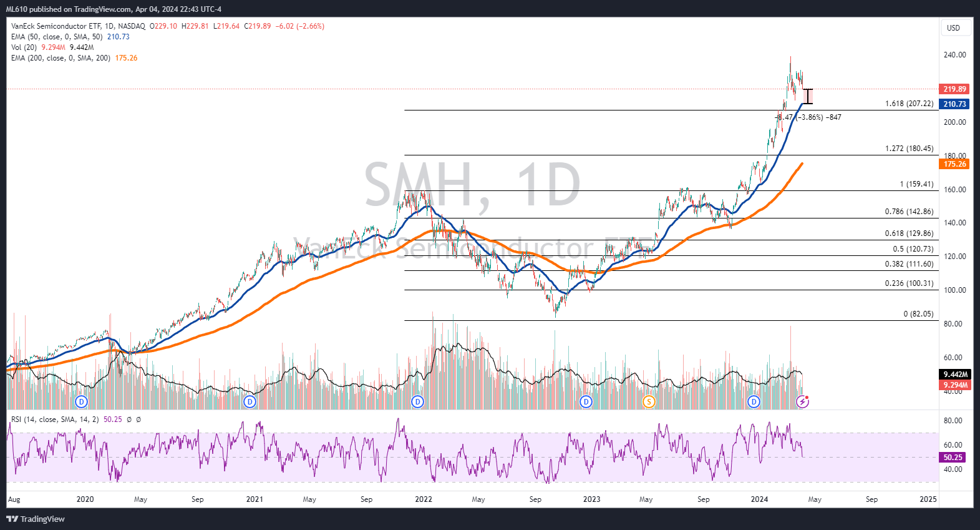Image resolution: width=980 pixels, height=530 pixels.
Task: Click the purple 50.25 RSI value label
Action: tap(953, 458)
